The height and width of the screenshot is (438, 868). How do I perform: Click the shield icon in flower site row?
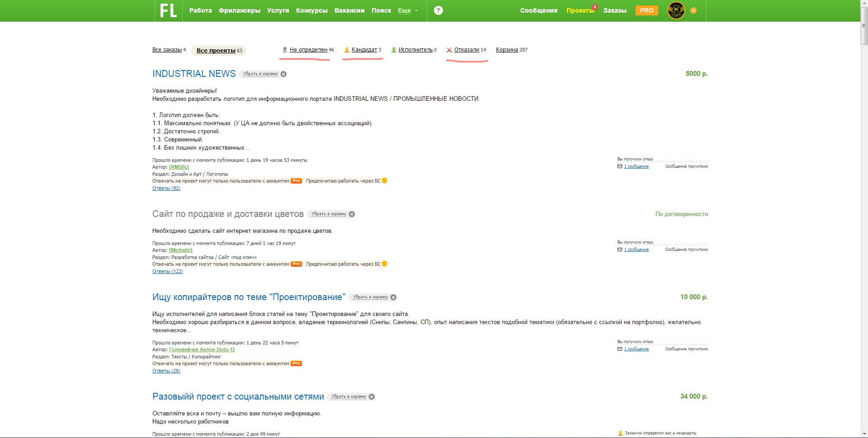(x=385, y=264)
